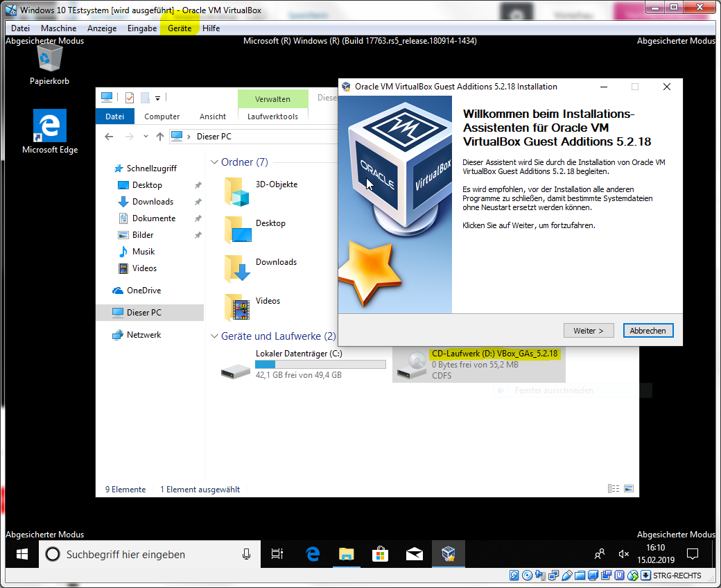Click the Task View icon on taskbar
Viewport: 721px width, 588px height.
click(x=277, y=554)
